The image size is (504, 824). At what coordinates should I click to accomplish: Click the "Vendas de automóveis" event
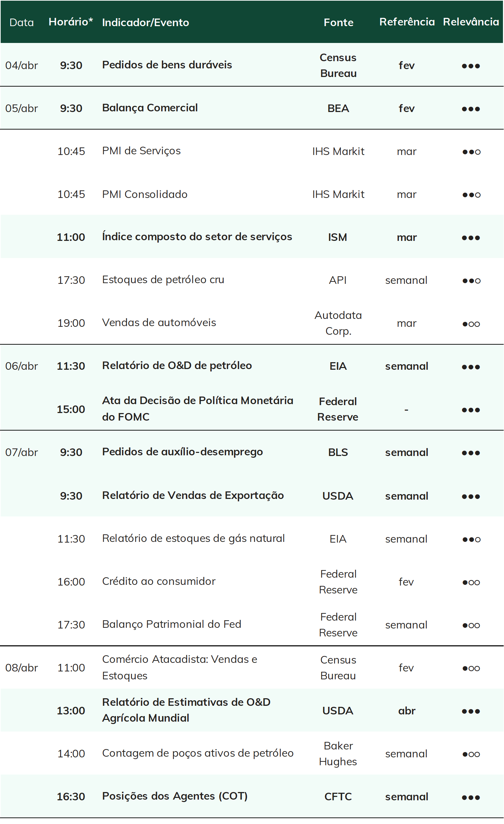pyautogui.click(x=159, y=322)
